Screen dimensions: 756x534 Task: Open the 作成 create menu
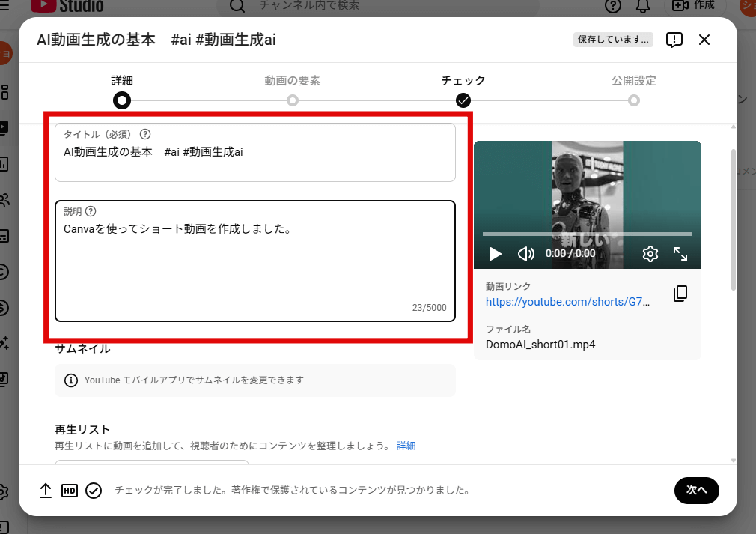pos(695,7)
